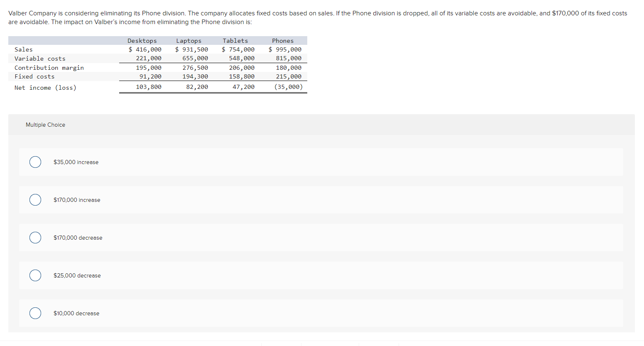
Task: Click the Fixed costs row label
Action: [x=34, y=76]
